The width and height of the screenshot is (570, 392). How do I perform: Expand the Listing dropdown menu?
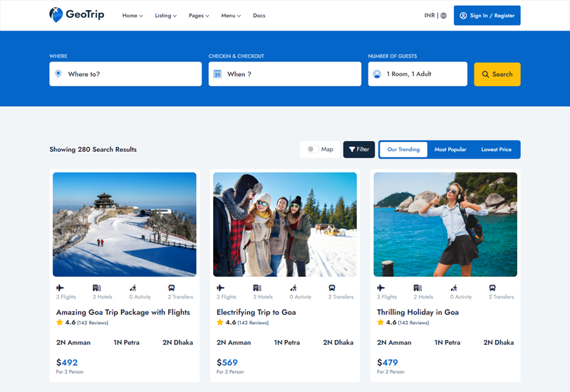(x=165, y=16)
